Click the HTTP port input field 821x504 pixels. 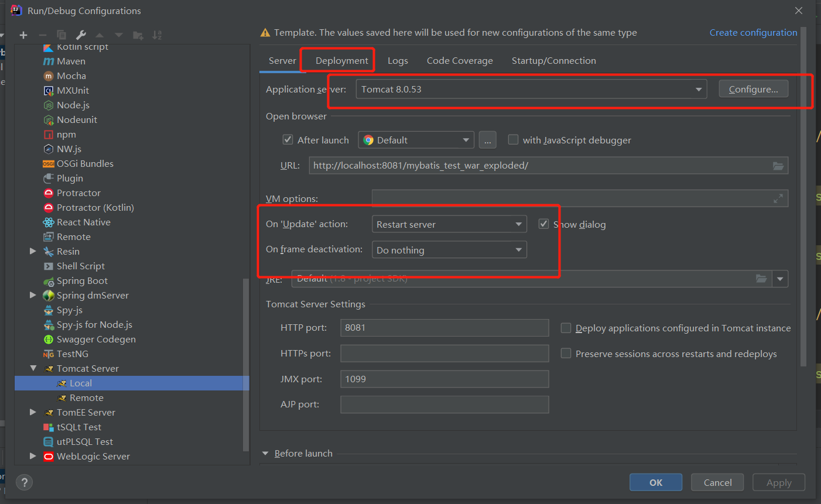[444, 328]
